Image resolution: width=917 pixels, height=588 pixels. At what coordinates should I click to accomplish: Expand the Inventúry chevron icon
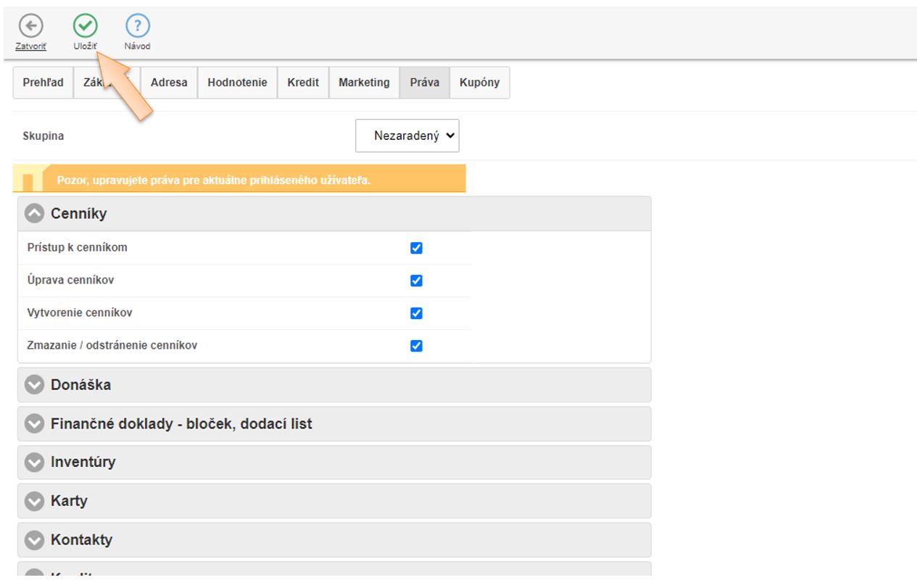[x=34, y=462]
